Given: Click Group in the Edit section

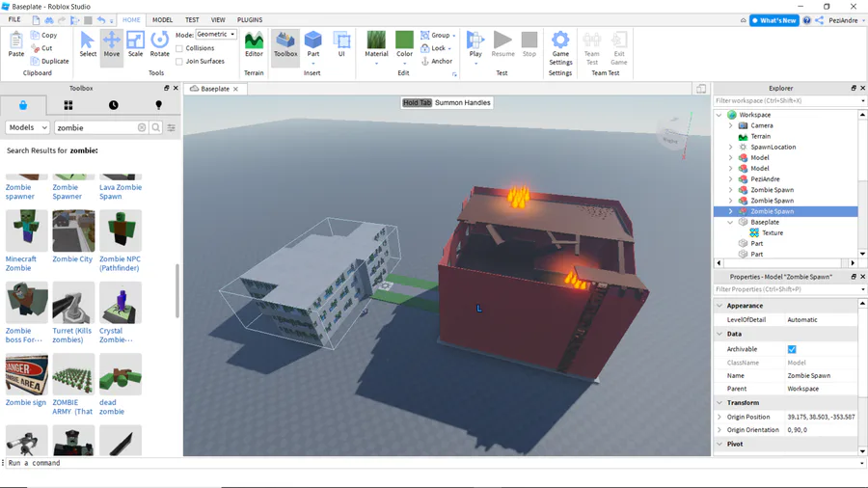Looking at the screenshot, I should point(437,35).
